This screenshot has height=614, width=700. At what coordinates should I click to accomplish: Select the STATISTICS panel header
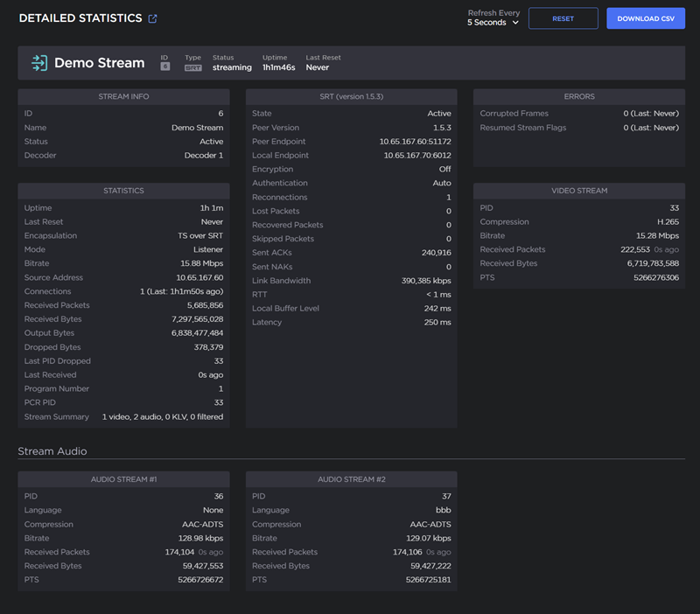tap(123, 191)
